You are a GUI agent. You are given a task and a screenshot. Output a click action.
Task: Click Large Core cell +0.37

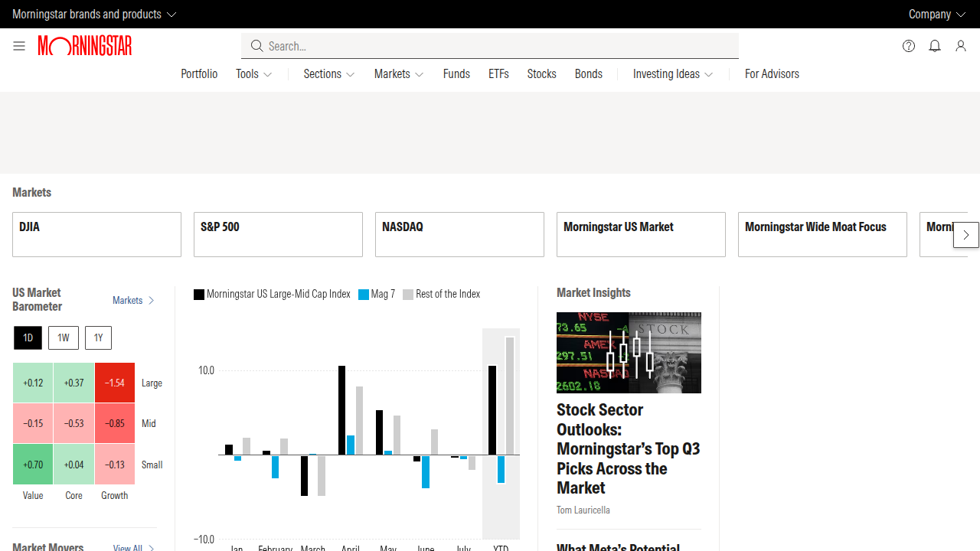[74, 383]
